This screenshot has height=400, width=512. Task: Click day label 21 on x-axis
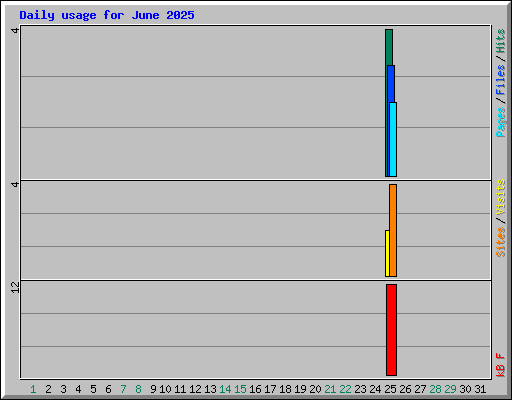[330, 389]
